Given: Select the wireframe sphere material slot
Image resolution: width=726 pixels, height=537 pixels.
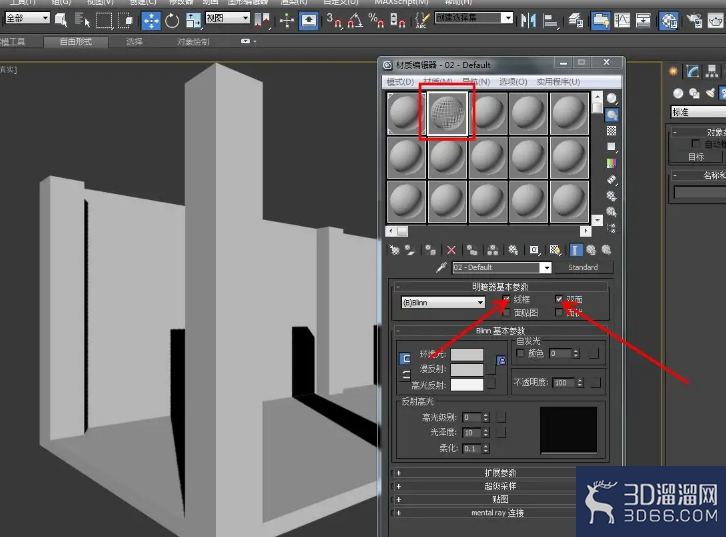Looking at the screenshot, I should pyautogui.click(x=447, y=112).
